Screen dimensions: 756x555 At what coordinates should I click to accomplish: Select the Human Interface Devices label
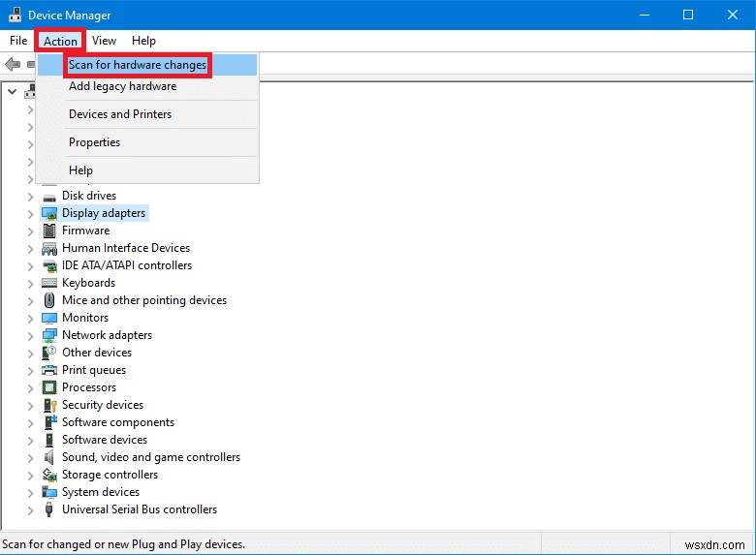[x=126, y=248]
